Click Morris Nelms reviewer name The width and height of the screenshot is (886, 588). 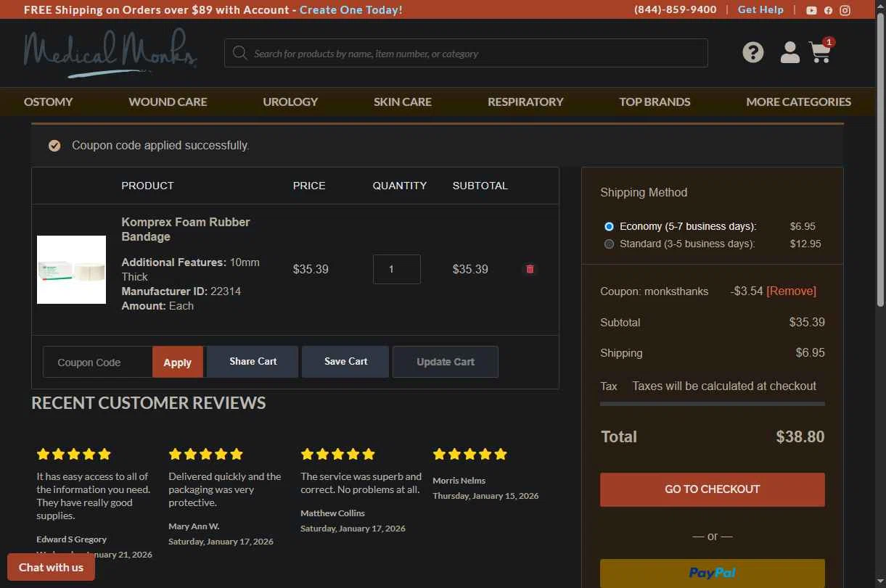point(459,481)
